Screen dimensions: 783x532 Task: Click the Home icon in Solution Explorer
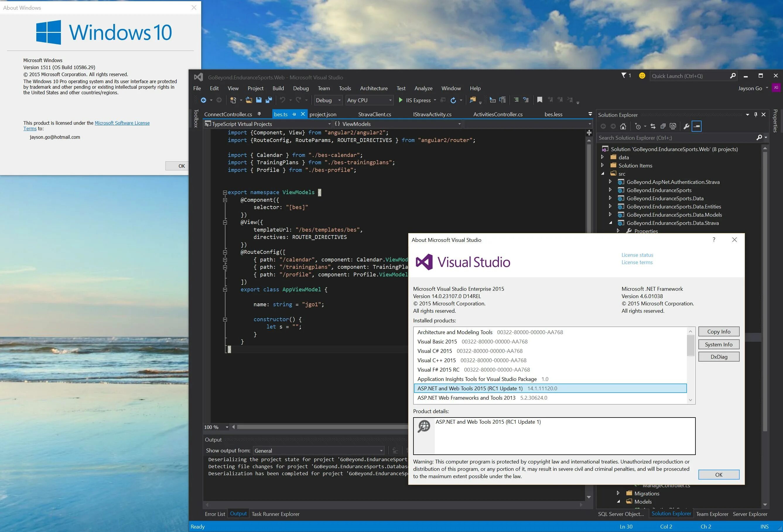(623, 126)
